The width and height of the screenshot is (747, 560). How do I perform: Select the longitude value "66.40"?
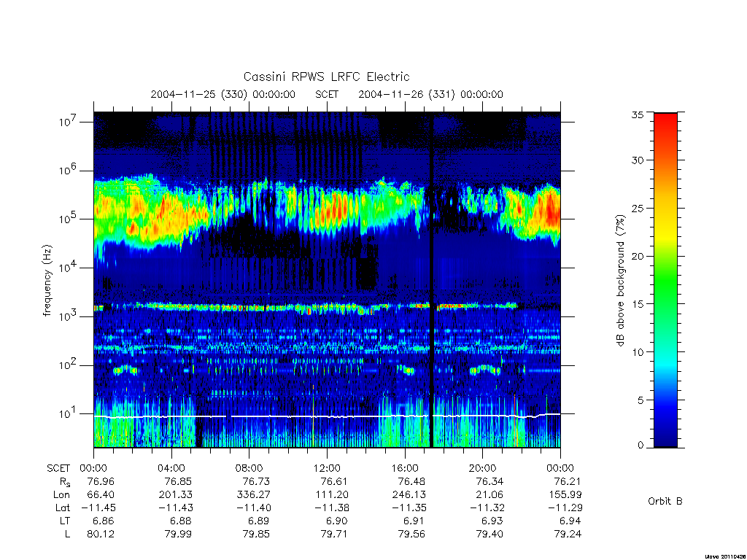point(101,495)
